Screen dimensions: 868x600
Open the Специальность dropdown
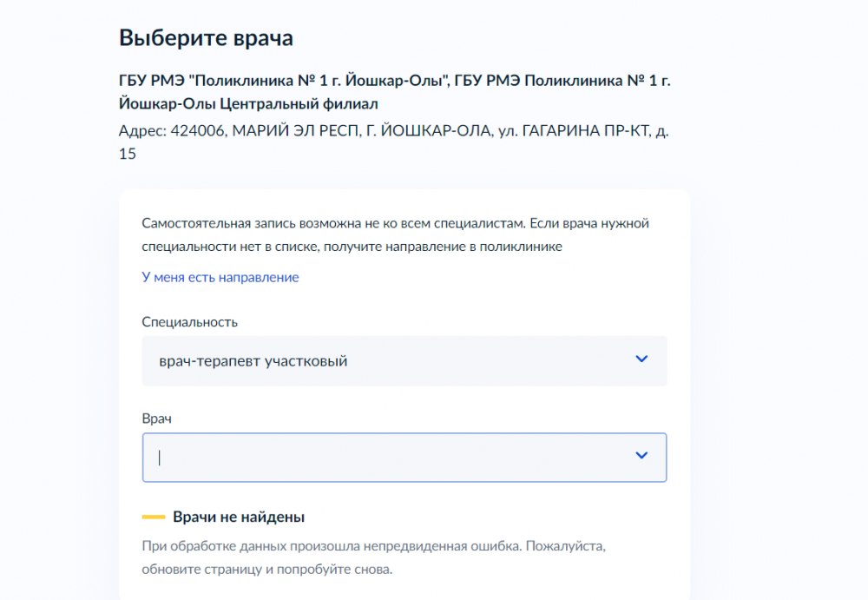(404, 360)
